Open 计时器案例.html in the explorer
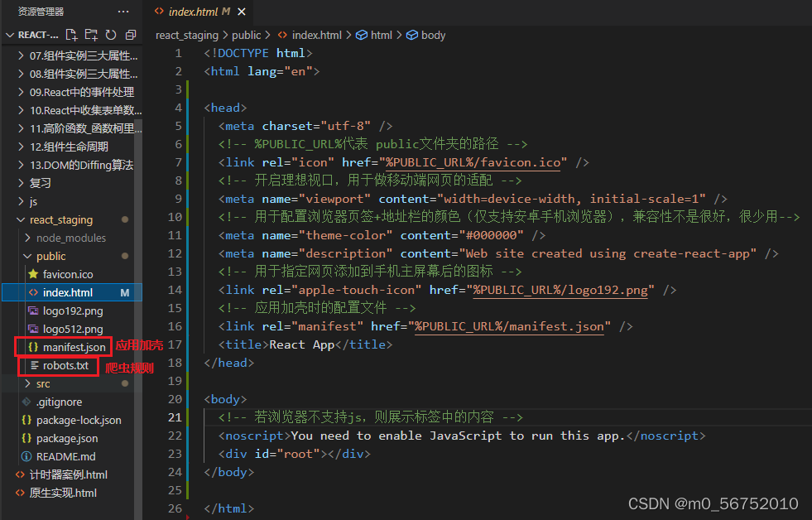The image size is (812, 520). [69, 474]
